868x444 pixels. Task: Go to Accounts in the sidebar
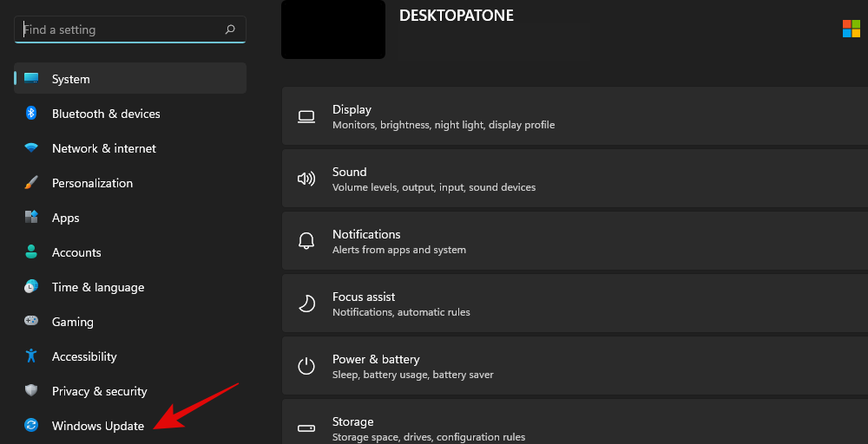click(x=76, y=252)
